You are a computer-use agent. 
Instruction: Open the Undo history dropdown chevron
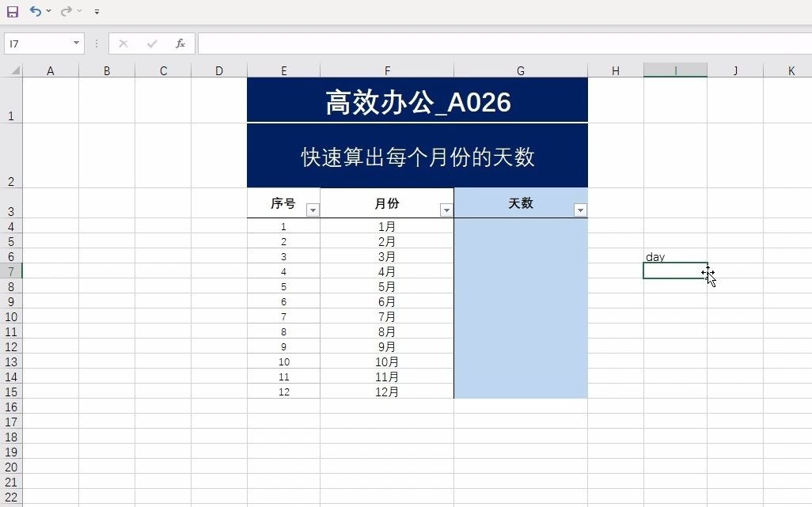[x=48, y=11]
